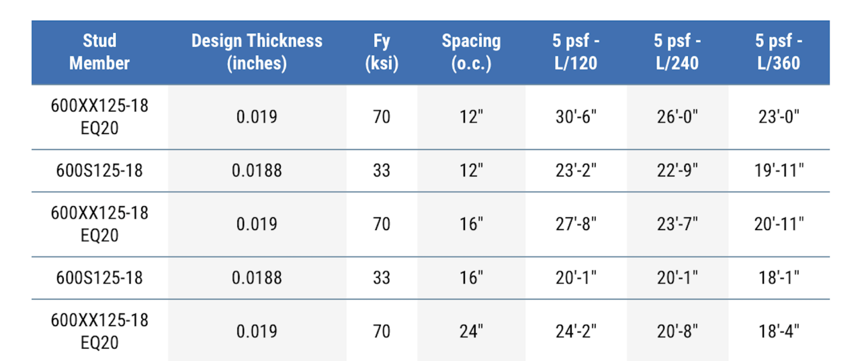The height and width of the screenshot is (361, 868).
Task: Click the Stud Member column header
Action: (x=99, y=52)
